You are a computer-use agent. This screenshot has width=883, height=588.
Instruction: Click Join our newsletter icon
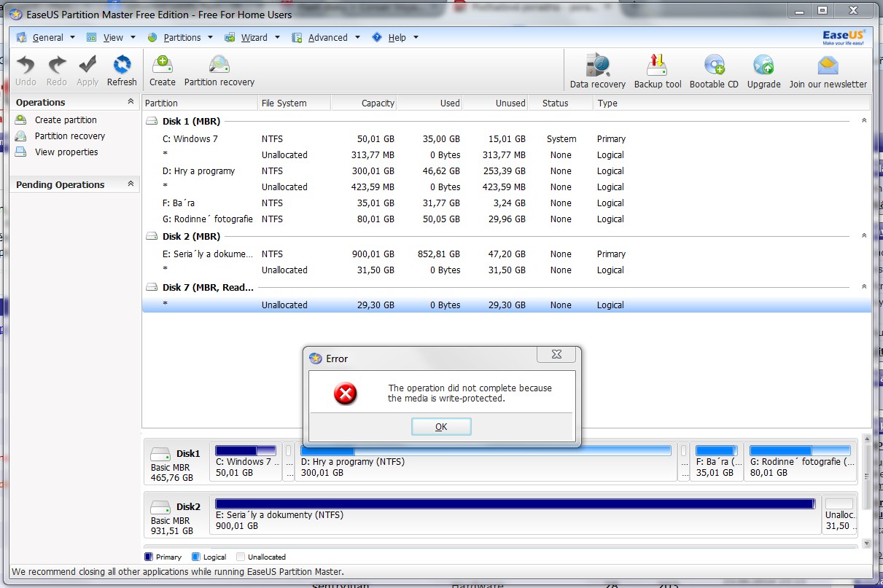coord(828,66)
